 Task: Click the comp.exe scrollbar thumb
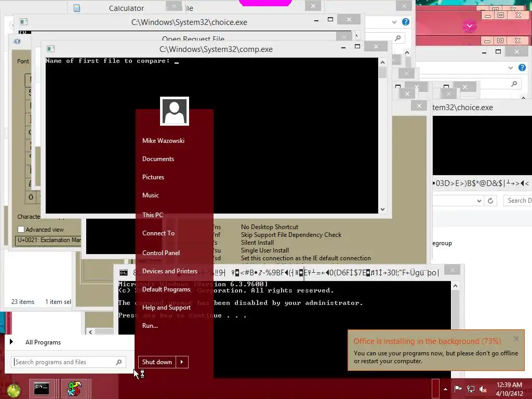click(382, 72)
